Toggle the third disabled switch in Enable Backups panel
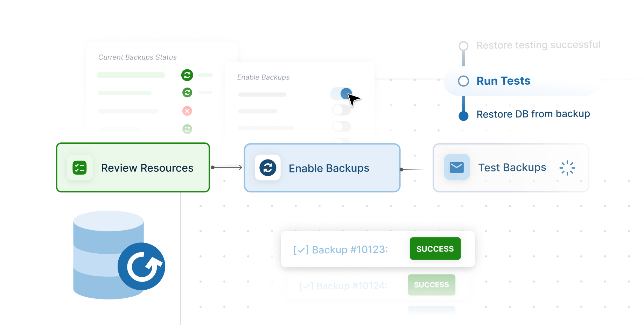This screenshot has height=325, width=644. pyautogui.click(x=342, y=127)
